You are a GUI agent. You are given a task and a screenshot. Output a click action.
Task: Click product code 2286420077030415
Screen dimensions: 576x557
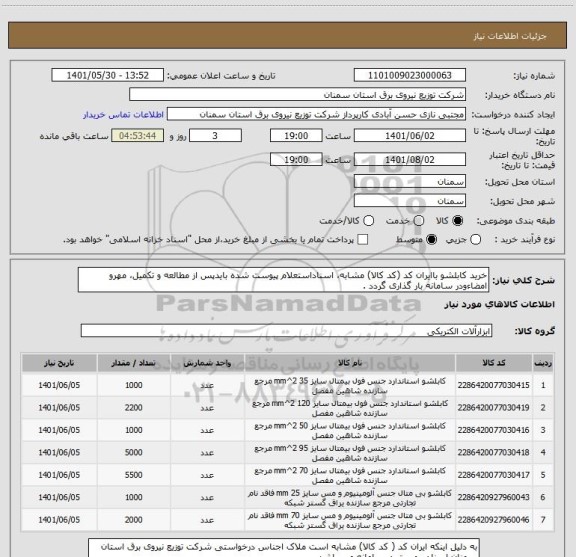(493, 385)
